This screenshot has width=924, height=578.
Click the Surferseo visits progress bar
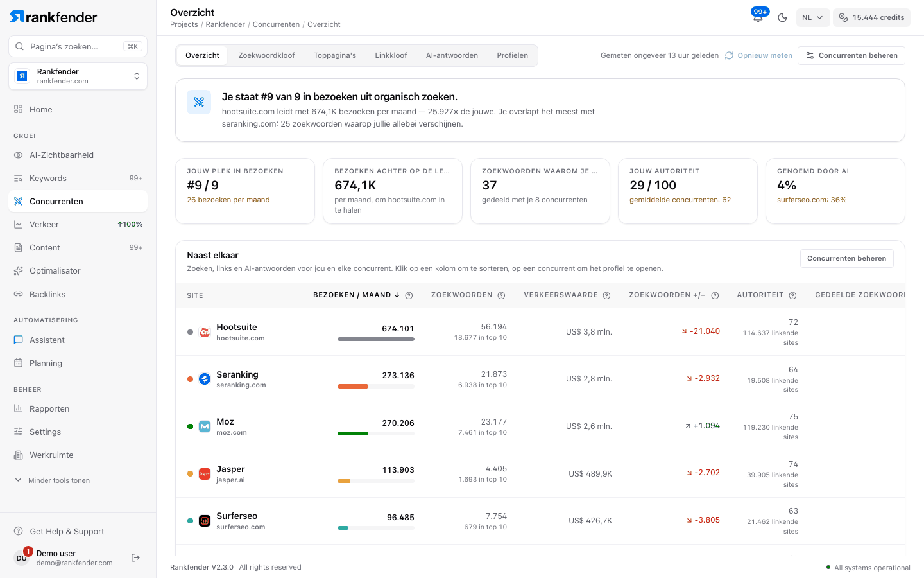click(x=376, y=528)
